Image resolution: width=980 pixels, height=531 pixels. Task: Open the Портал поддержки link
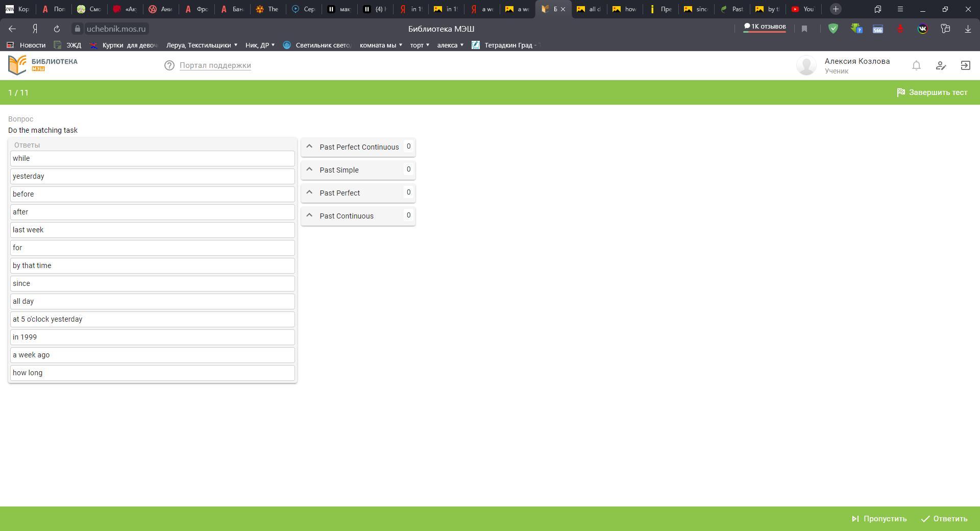pyautogui.click(x=215, y=65)
